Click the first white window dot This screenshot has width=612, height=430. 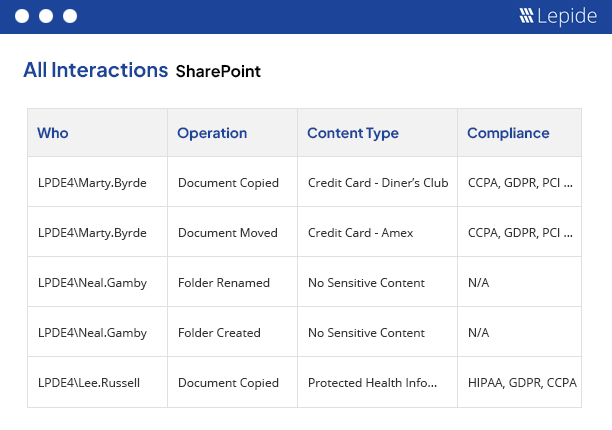(21, 16)
